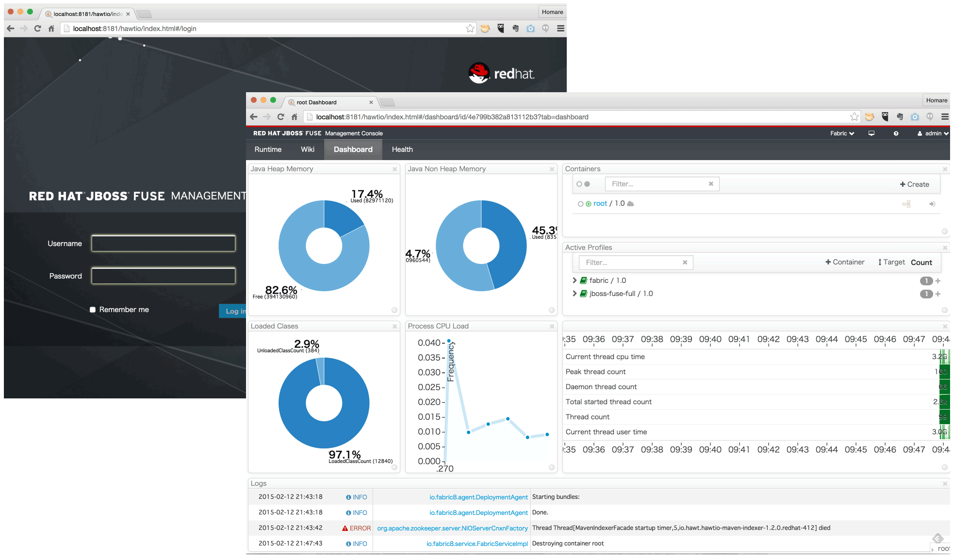Bookmark the dashboard page with the star icon

tap(854, 117)
